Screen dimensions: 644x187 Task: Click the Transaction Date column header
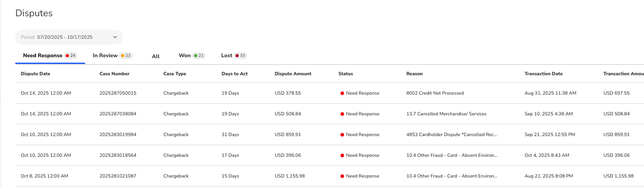pos(544,73)
